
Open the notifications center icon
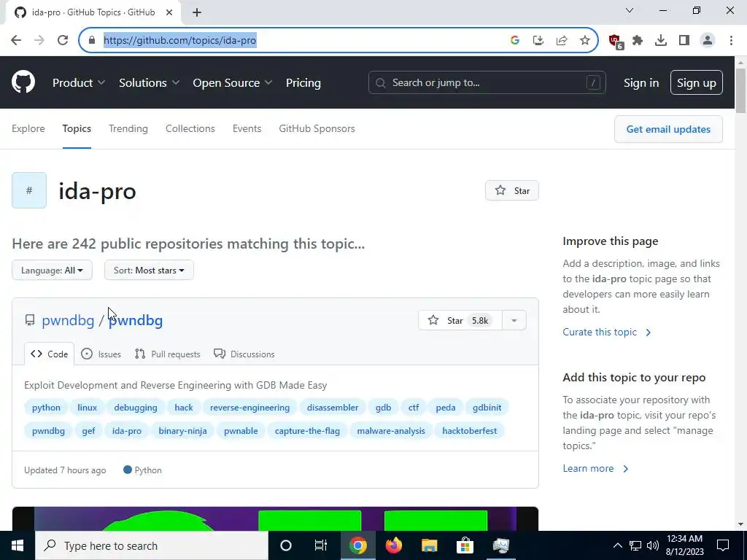(x=723, y=545)
